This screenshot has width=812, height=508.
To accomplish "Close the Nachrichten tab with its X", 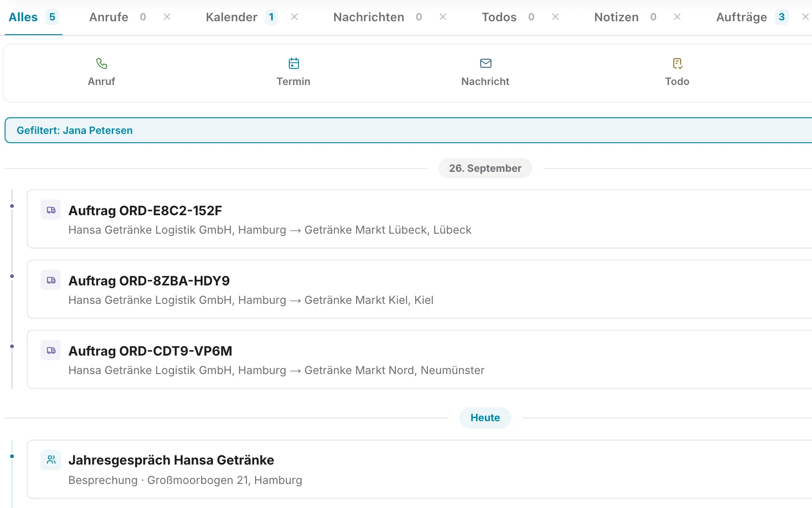I will tap(443, 17).
